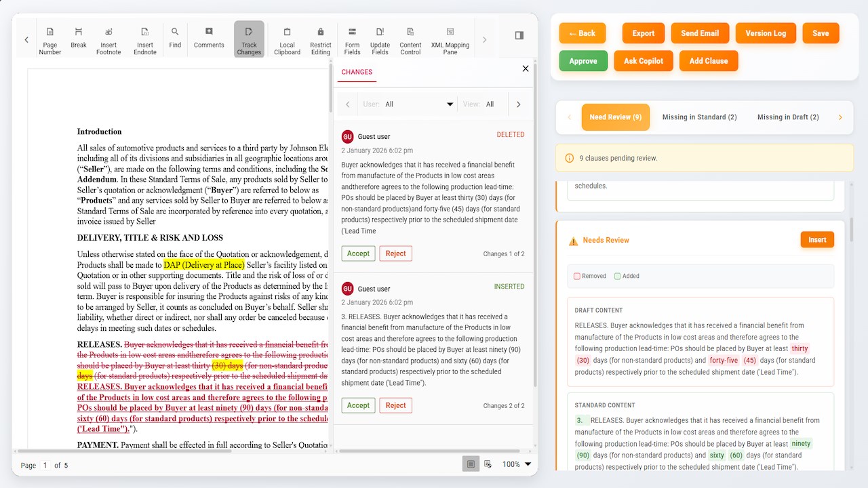Open the Insert Footnote tool
The height and width of the screenshot is (488, 868).
click(x=108, y=41)
